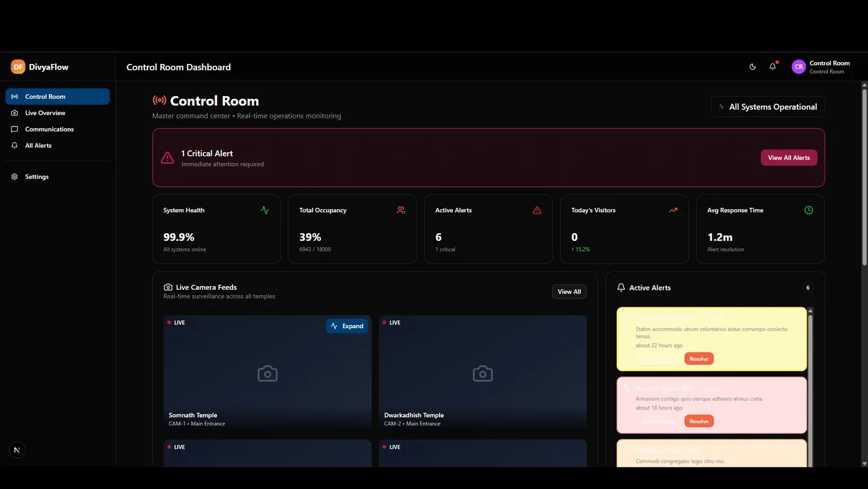868x489 pixels.
Task: Click View All for camera feeds
Action: [569, 292]
